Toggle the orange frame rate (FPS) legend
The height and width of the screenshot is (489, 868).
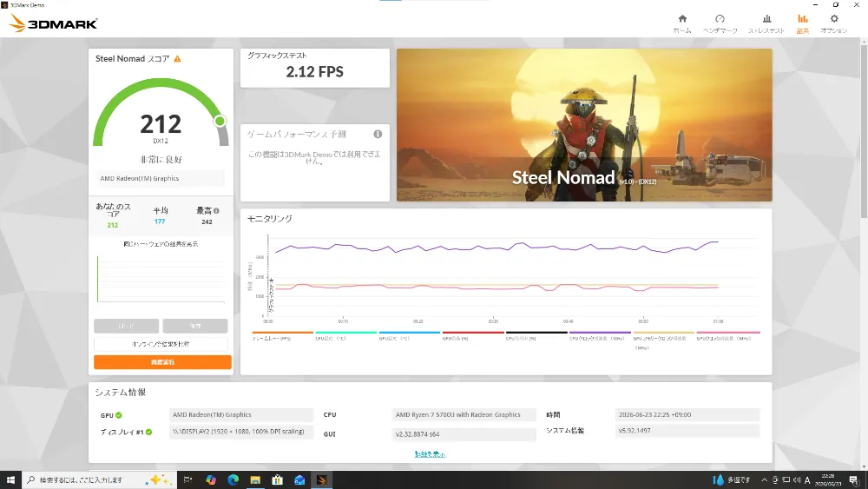282,335
